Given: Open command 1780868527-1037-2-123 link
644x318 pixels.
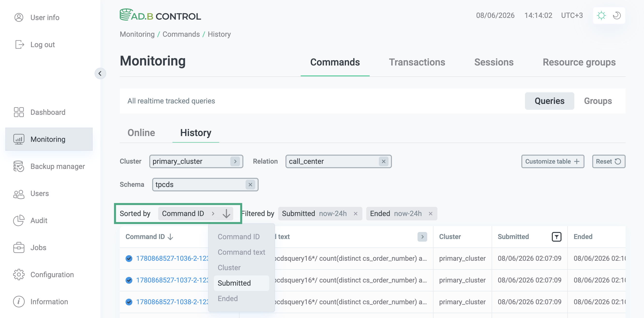Looking at the screenshot, I should coord(172,280).
